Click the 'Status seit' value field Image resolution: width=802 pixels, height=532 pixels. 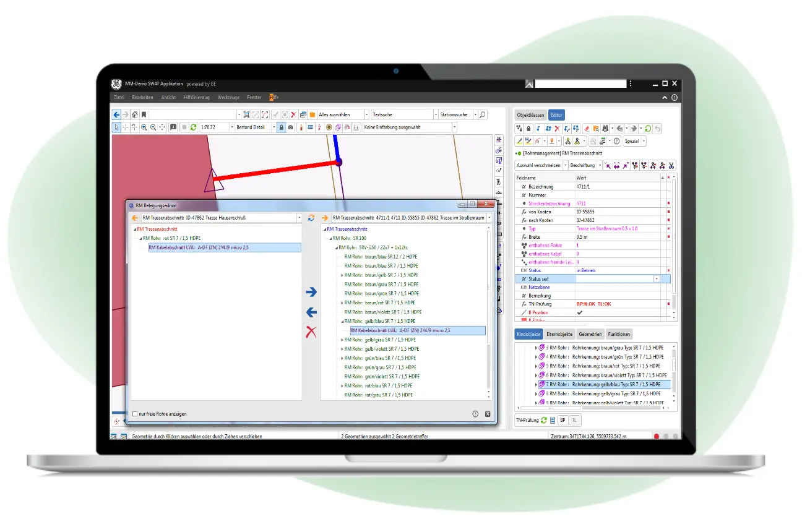click(618, 279)
